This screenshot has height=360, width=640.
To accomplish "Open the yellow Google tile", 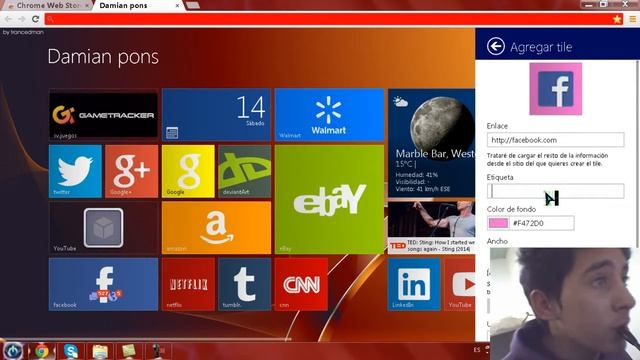I will (188, 171).
